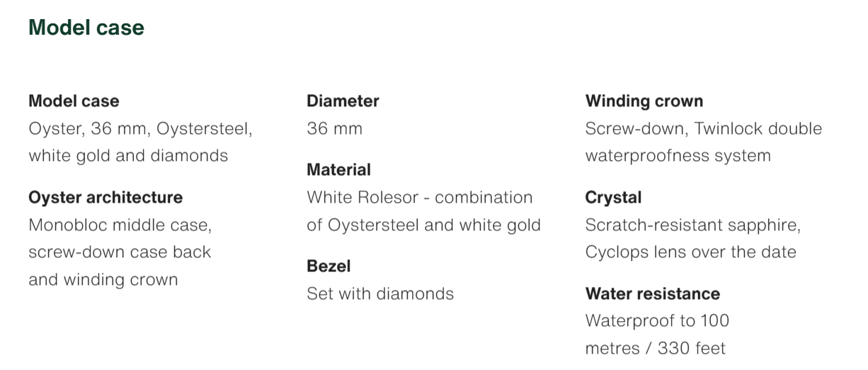Viewport: 868px width, 370px height.
Task: Click the green Model case section title
Action: coord(86,28)
